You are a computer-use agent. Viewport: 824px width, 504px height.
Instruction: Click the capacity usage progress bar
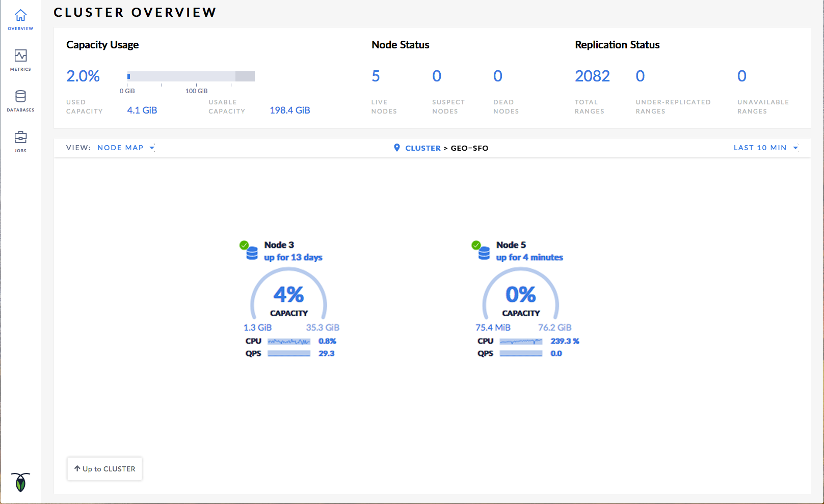191,76
